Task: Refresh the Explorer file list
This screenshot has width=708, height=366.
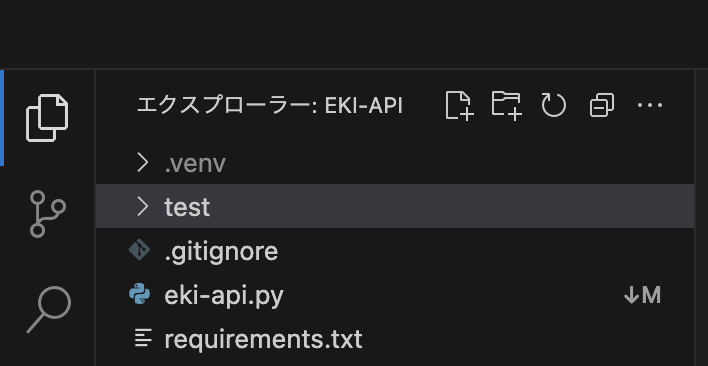Action: (x=554, y=106)
